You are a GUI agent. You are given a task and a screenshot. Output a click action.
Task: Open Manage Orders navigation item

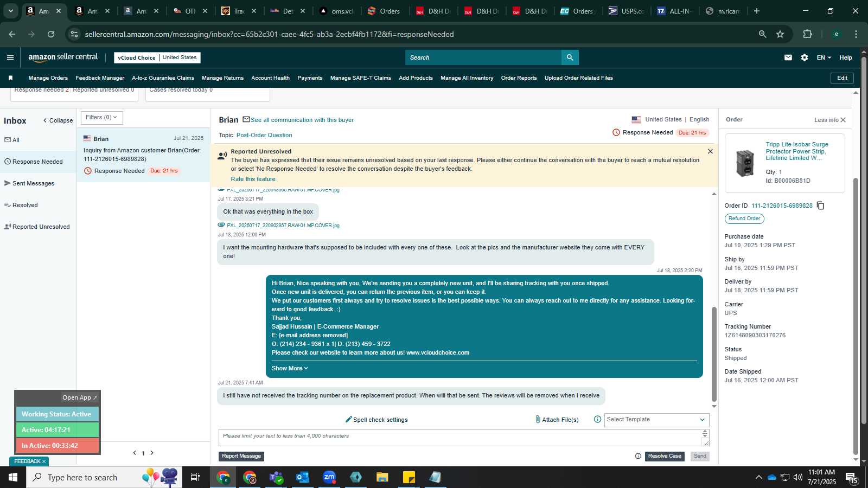click(48, 78)
